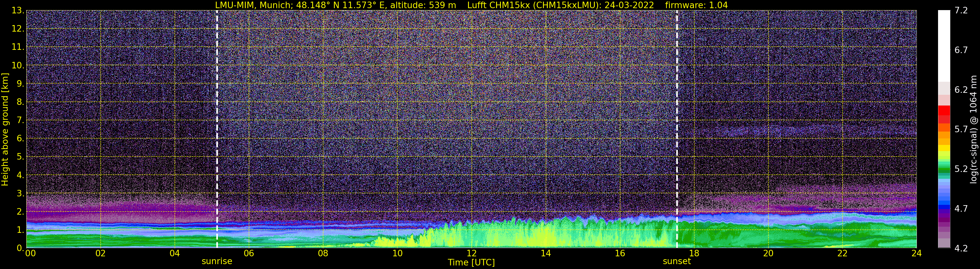
Task: Click the colorbar tick label "7.2"
Action: [x=961, y=11]
